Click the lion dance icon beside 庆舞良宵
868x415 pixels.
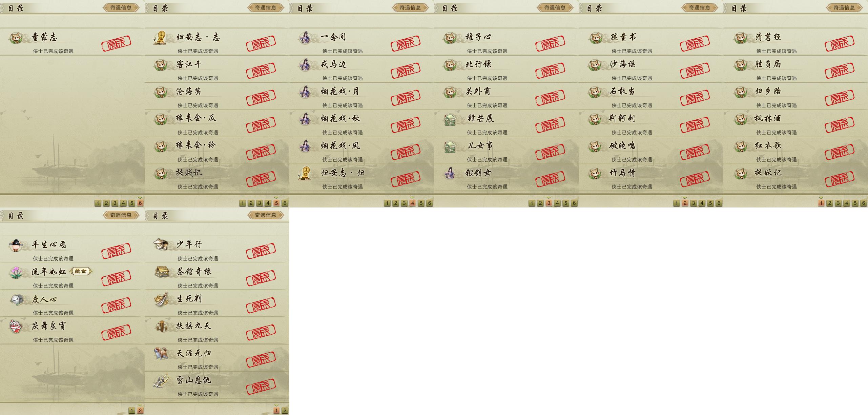tap(15, 326)
